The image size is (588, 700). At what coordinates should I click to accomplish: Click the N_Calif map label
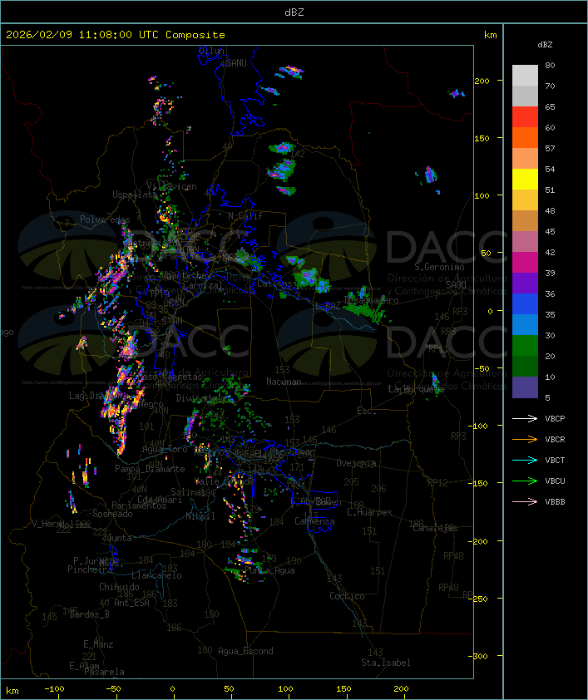tap(245, 216)
